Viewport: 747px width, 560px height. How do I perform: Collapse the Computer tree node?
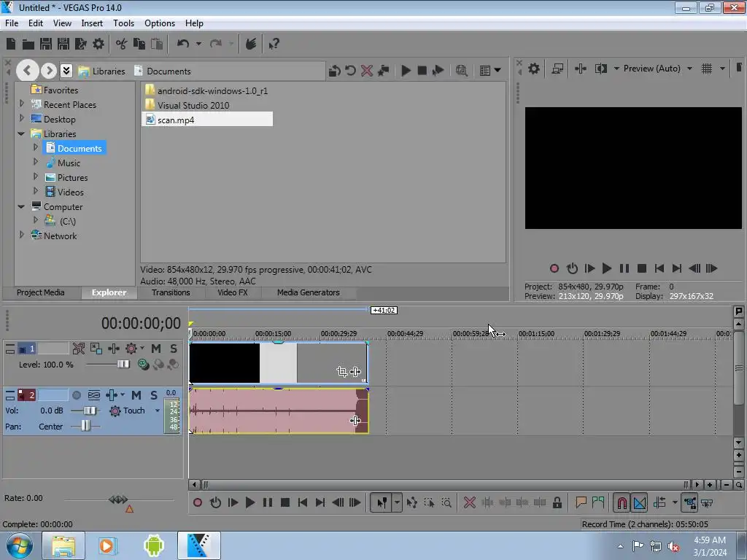pyautogui.click(x=21, y=206)
